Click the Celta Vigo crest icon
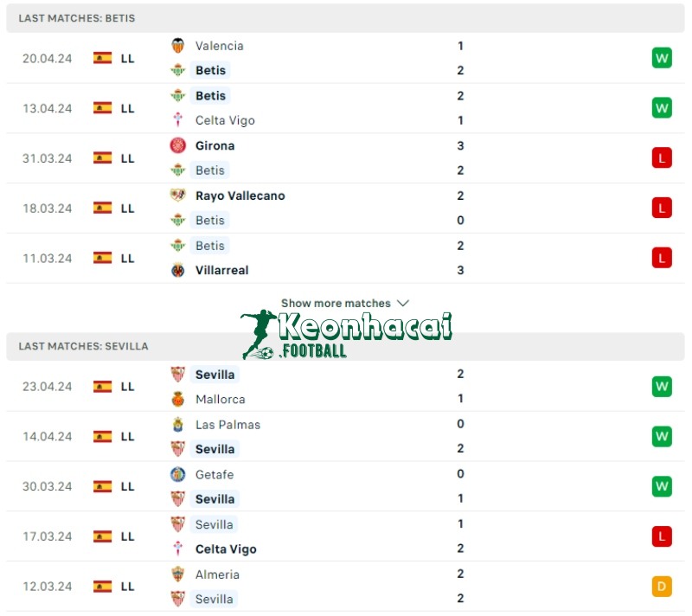Viewport: 692px width, 616px height. [x=179, y=120]
